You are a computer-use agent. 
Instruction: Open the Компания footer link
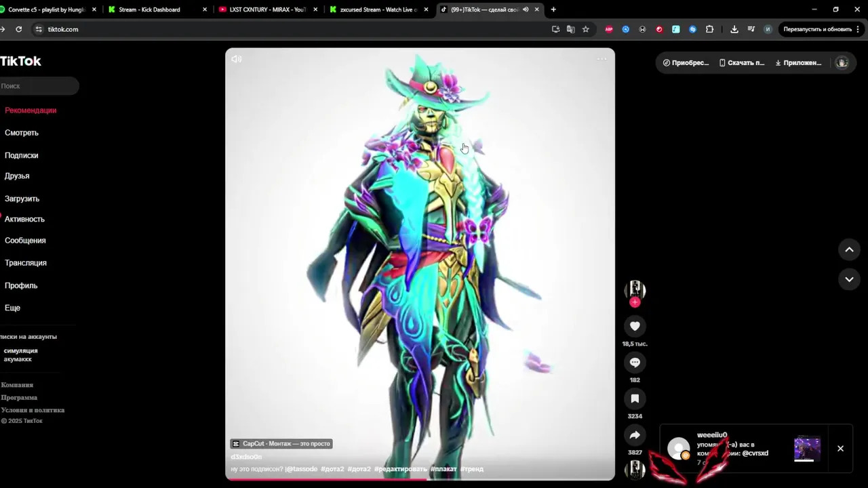(17, 385)
